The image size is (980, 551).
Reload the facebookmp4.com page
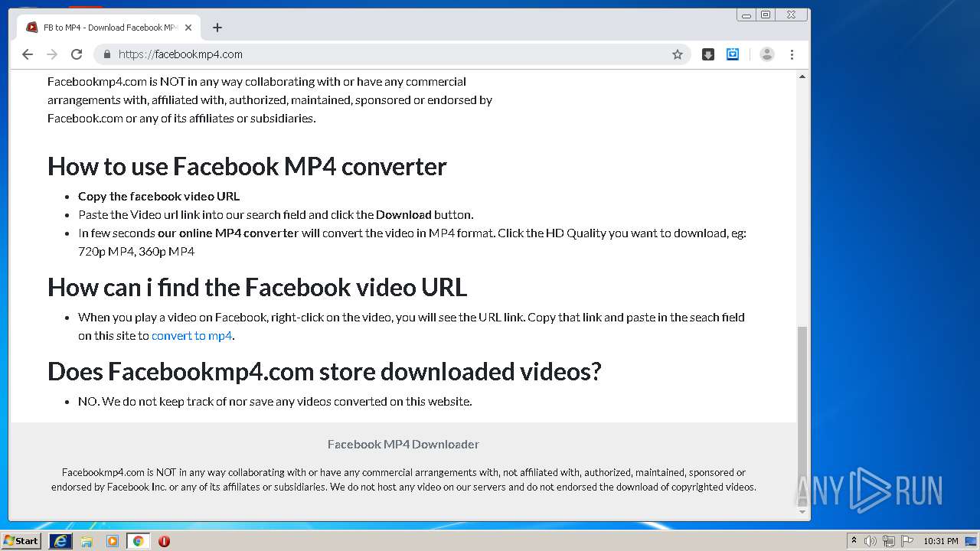click(x=77, y=54)
